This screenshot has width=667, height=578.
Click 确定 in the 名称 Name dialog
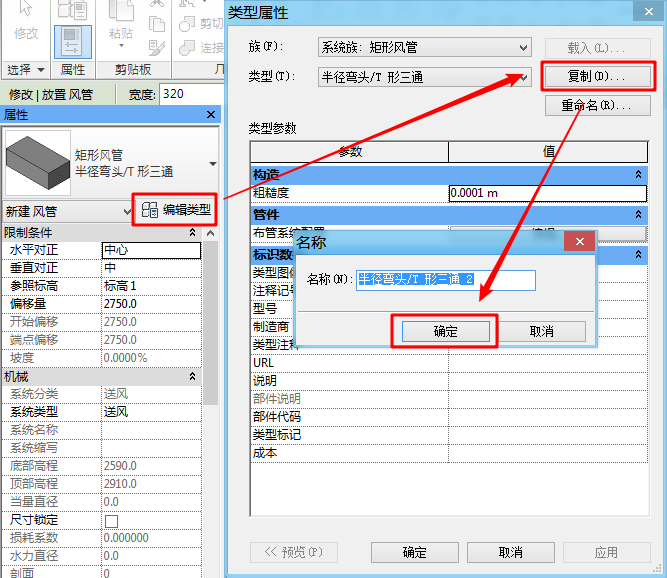tap(445, 331)
